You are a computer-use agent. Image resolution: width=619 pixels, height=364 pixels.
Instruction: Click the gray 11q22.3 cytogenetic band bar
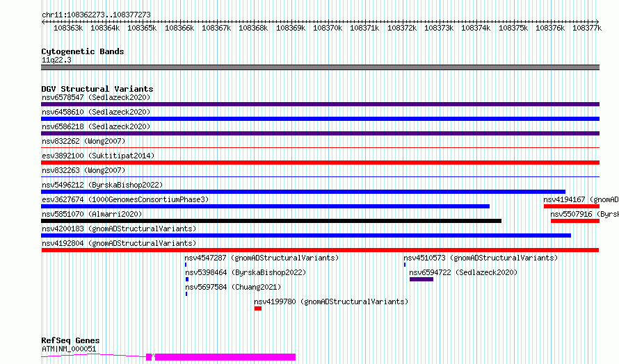[320, 67]
